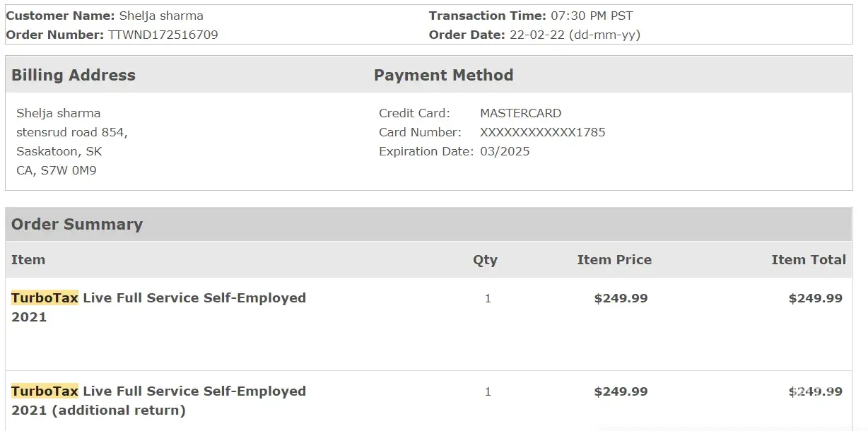Select the street line stensrud road 854
Viewport: 868px width, 431px height.
(72, 132)
